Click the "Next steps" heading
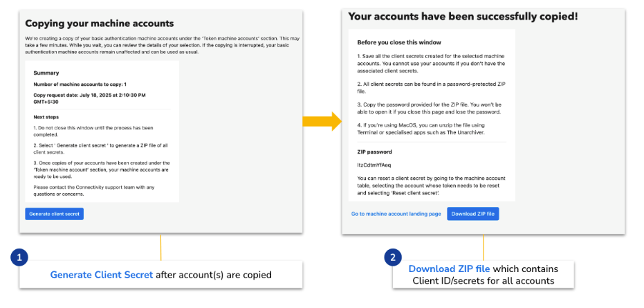This screenshot has width=644, height=308. click(47, 117)
